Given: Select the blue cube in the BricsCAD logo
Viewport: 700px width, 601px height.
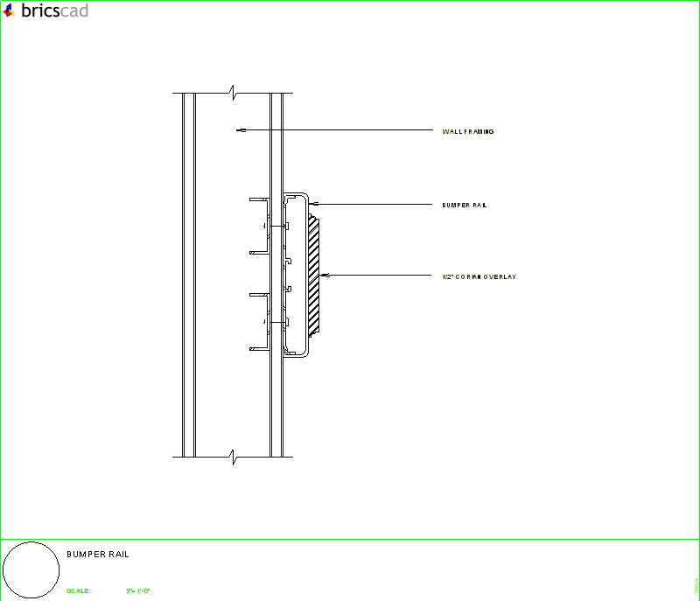Looking at the screenshot, I should [x=10, y=6].
